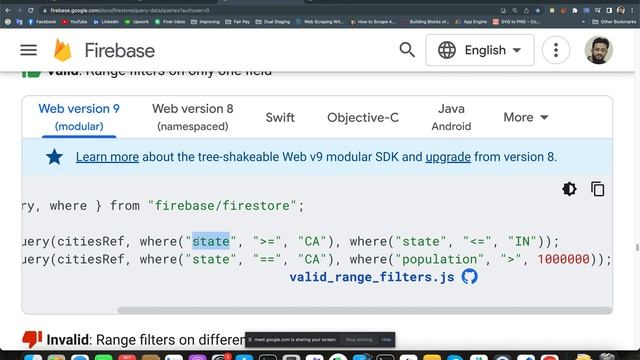
Task: Open the Chrome profile avatar
Action: tap(621, 10)
